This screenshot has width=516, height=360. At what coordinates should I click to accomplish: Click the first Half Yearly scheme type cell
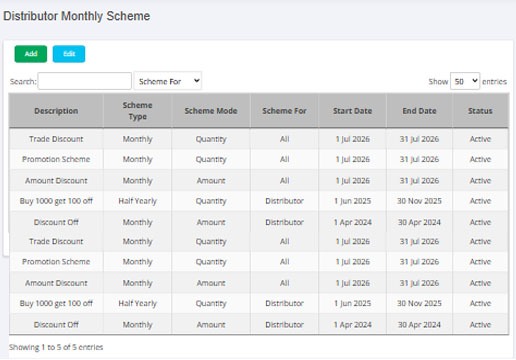[137, 201]
